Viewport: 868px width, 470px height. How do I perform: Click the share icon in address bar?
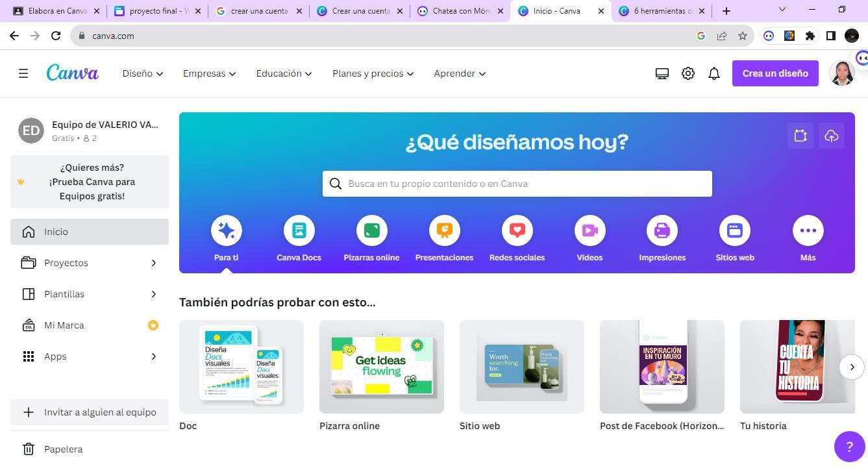coord(722,36)
